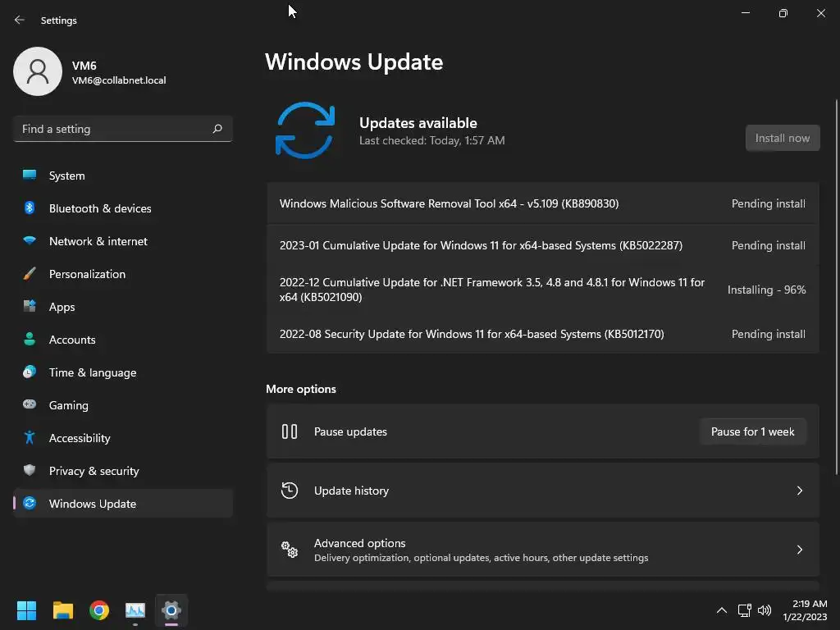Click the search magnifier icon
The image size is (840, 630).
pyautogui.click(x=217, y=129)
